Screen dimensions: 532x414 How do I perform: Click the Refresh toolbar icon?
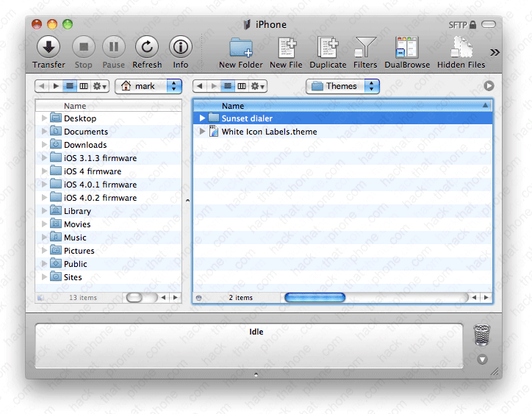(x=147, y=48)
